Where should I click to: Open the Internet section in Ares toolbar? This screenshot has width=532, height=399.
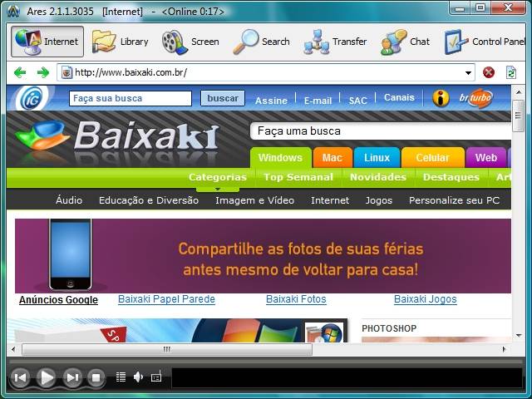(47, 42)
